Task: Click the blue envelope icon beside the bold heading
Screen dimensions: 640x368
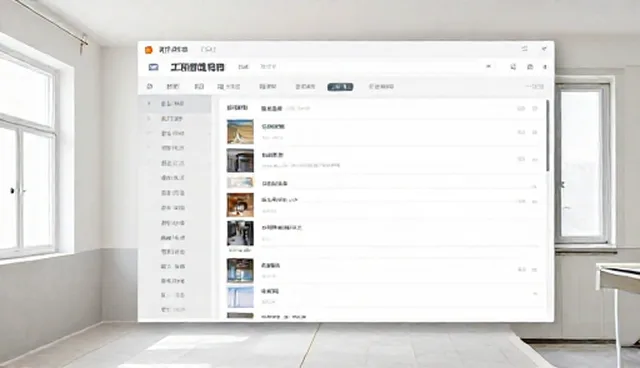Action: pyautogui.click(x=153, y=67)
